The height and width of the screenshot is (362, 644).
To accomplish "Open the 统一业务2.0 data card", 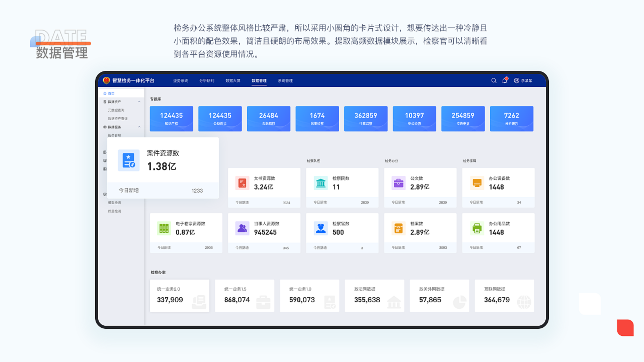I will coord(180,296).
